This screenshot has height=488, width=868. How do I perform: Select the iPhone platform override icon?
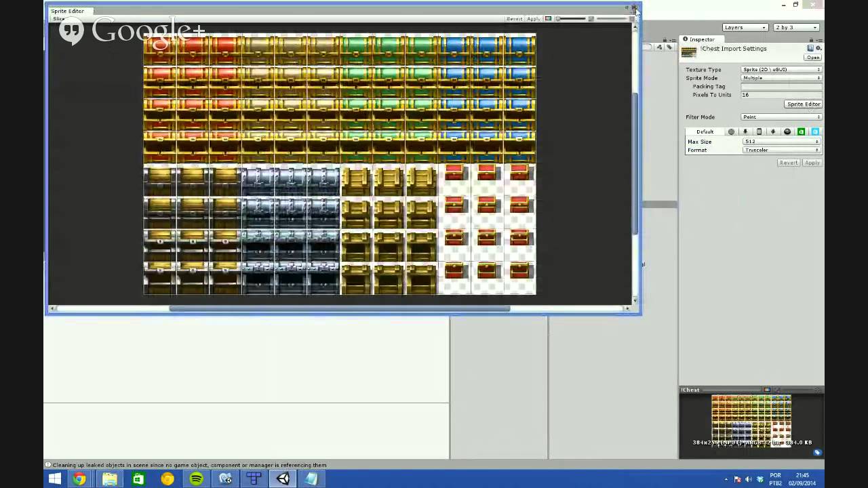pyautogui.click(x=759, y=131)
